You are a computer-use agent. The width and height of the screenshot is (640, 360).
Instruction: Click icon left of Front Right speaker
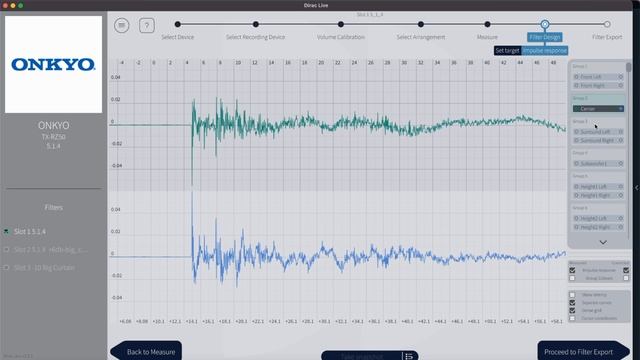point(576,85)
